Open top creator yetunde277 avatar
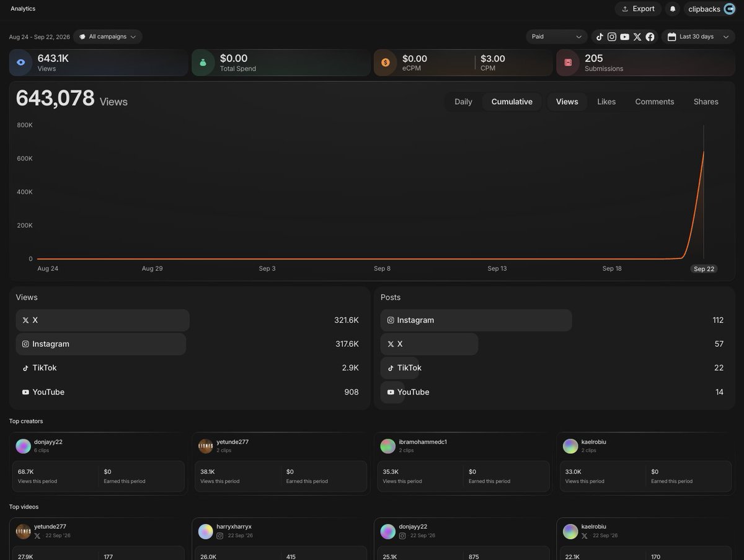The width and height of the screenshot is (744, 560). 205,446
